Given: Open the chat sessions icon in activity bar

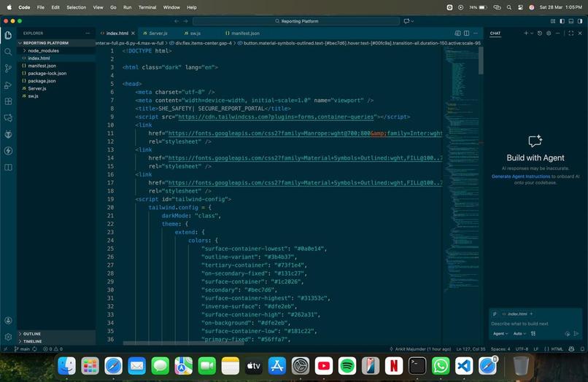Looking at the screenshot, I should pos(8,117).
